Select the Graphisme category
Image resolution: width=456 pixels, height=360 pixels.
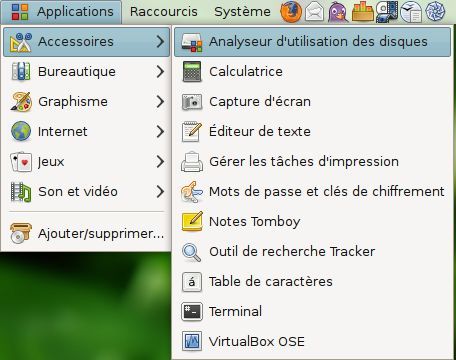86,102
